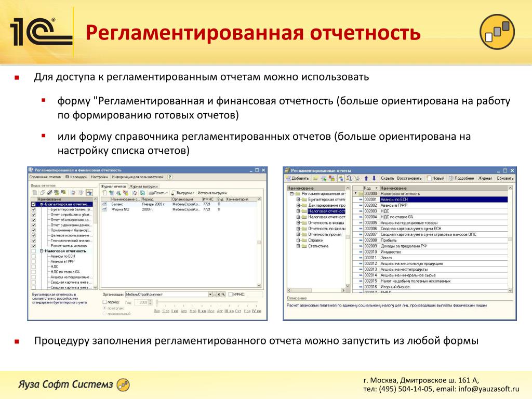Check Авансы по ЕСН checkbox
532x399 pixels.
(33, 256)
